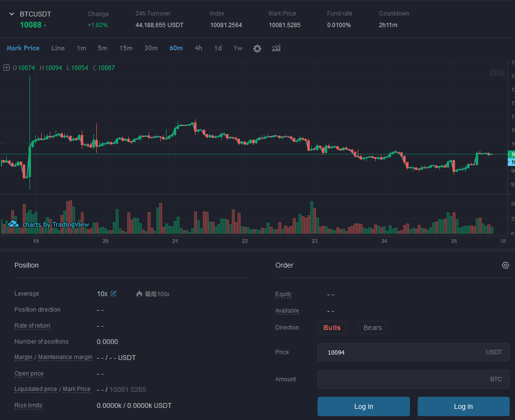Click the Rate of return label
Viewport: 515px width, 420px height.
[32, 326]
